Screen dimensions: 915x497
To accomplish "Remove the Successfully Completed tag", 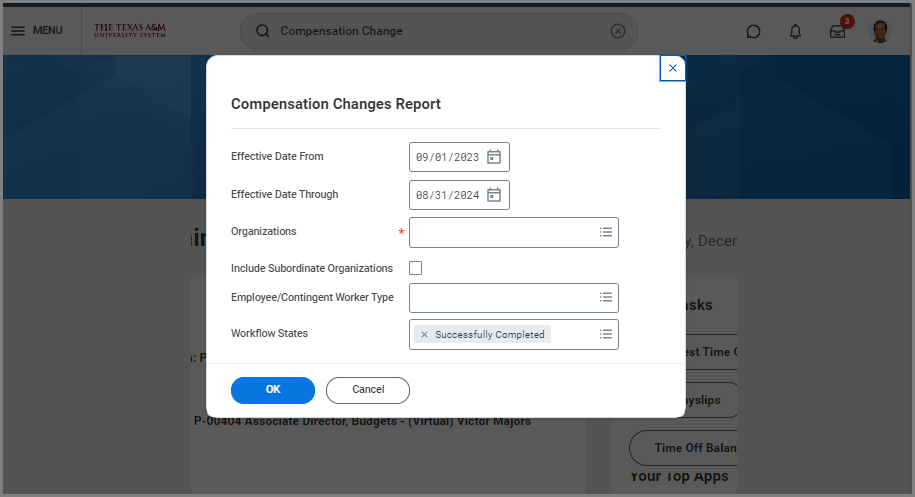I will click(x=424, y=335).
